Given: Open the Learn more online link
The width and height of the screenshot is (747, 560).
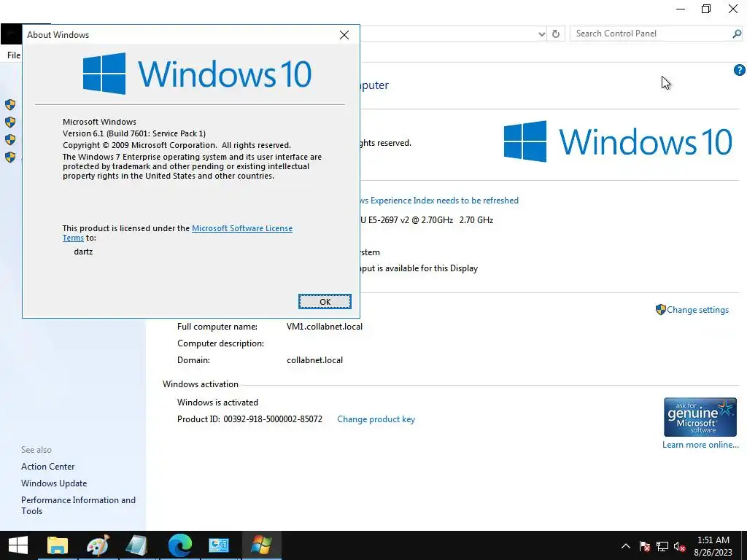Looking at the screenshot, I should (x=700, y=445).
